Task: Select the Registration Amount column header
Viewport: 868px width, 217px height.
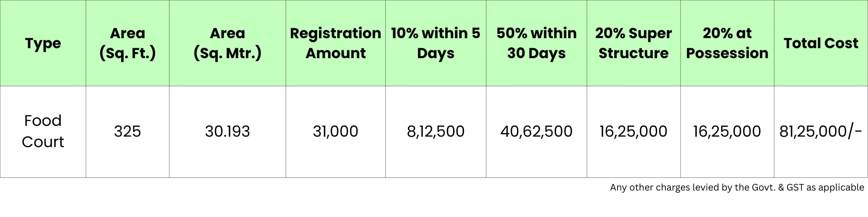Action: [335, 43]
